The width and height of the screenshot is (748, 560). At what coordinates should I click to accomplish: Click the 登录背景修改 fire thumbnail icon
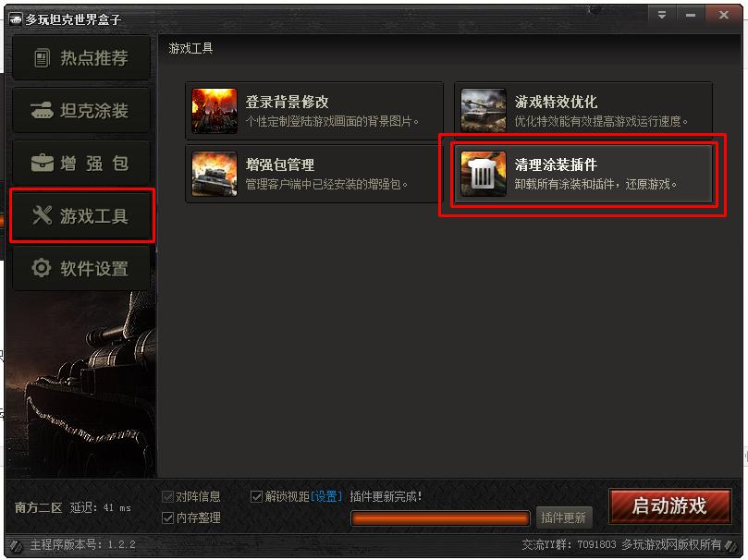215,111
